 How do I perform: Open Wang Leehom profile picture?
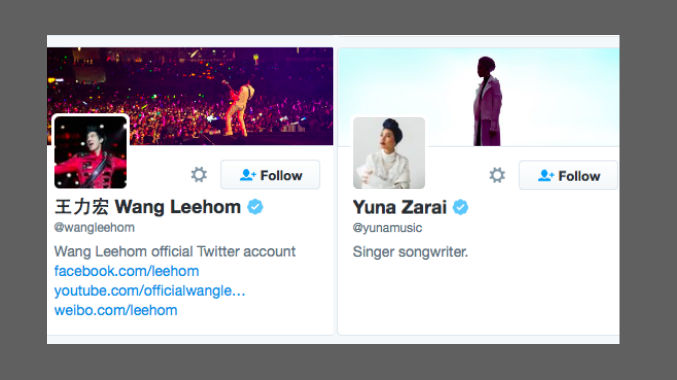90,152
